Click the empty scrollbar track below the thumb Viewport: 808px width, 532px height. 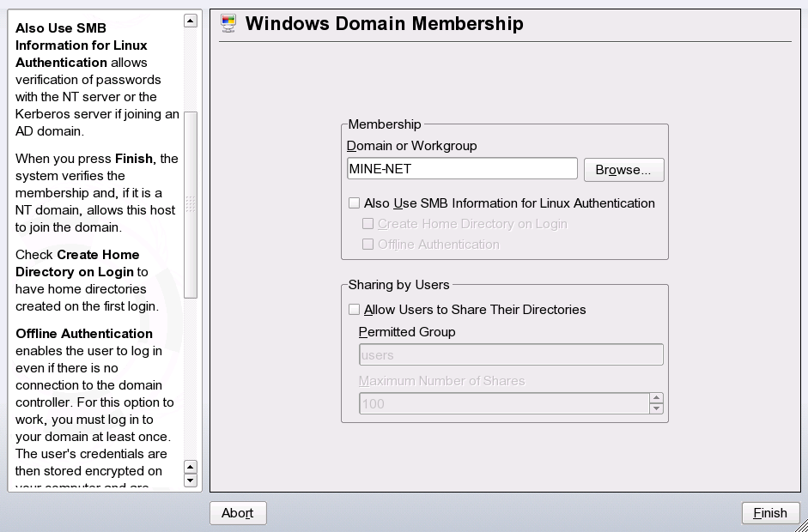(191, 378)
